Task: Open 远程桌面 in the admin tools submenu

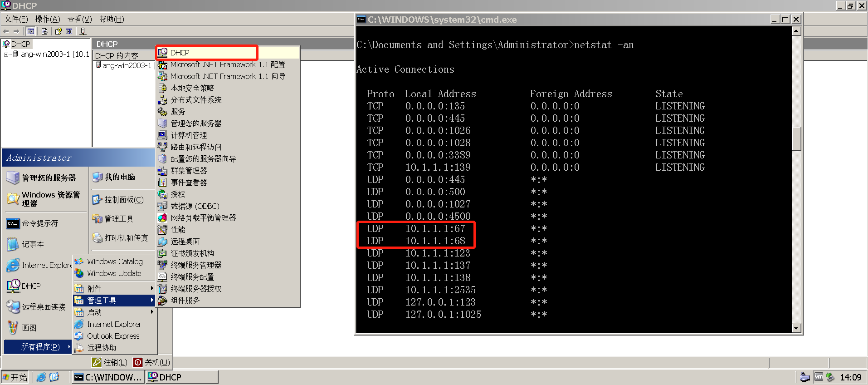Action: (228, 242)
